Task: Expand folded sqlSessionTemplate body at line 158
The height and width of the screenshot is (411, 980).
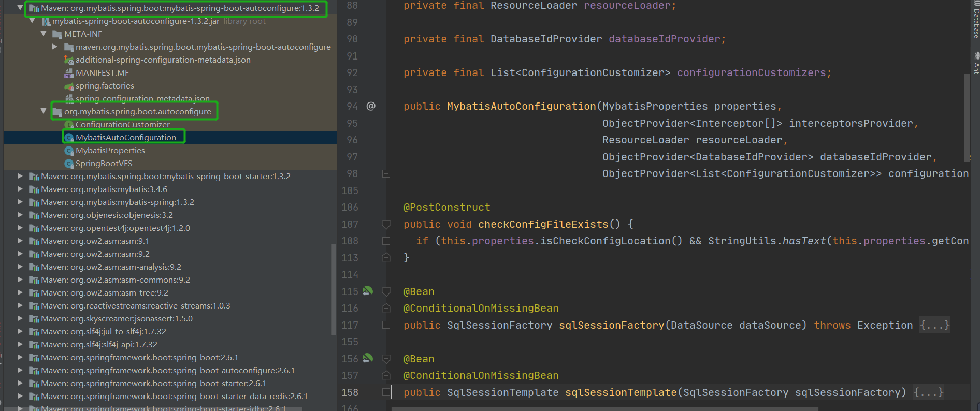Action: coord(386,392)
